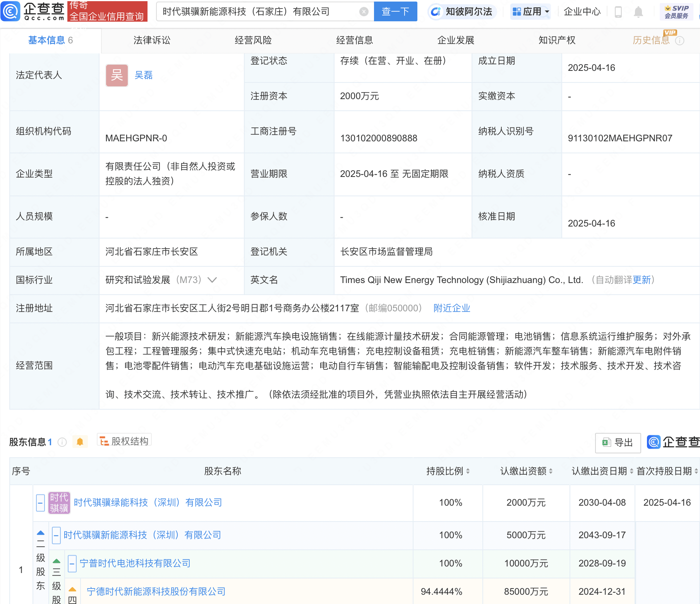Open notifications via the bell icon top-right
The image size is (700, 604).
pos(639,12)
